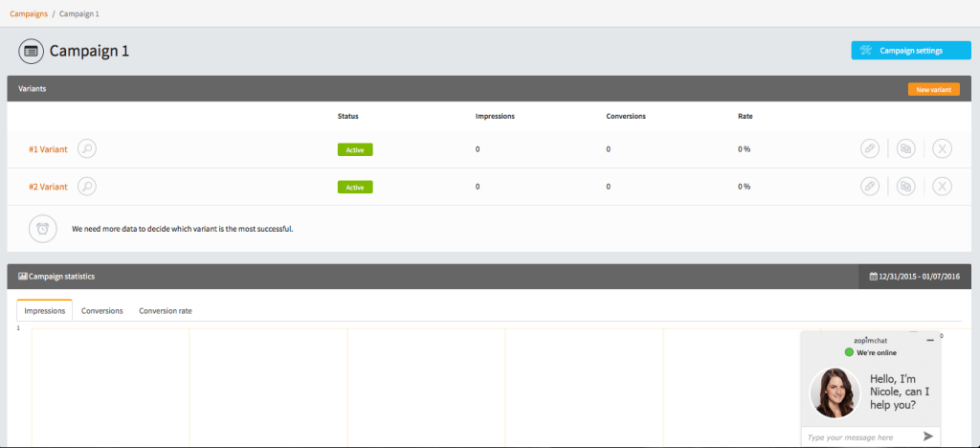Switch to the Impressions tab
Viewport: 980px width, 448px height.
pyautogui.click(x=44, y=310)
